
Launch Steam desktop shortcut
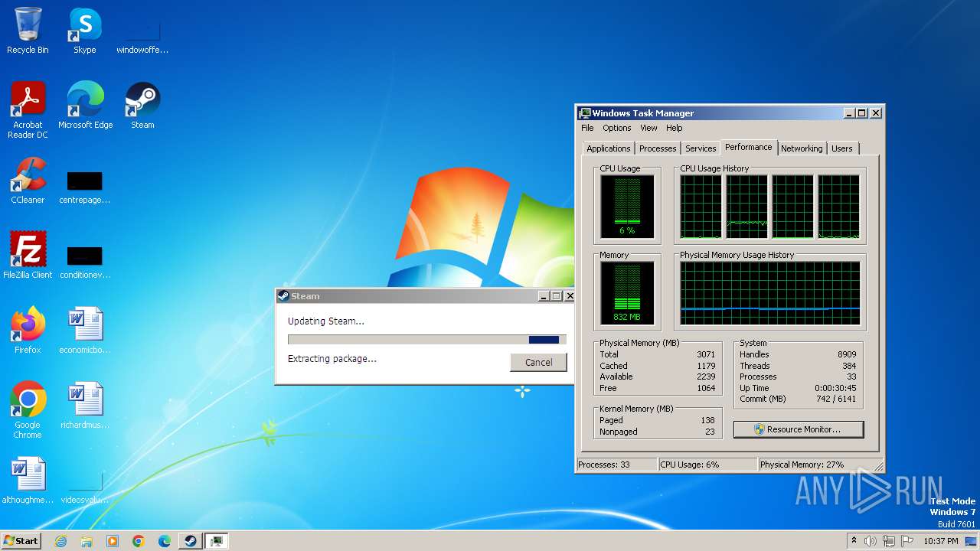click(142, 106)
